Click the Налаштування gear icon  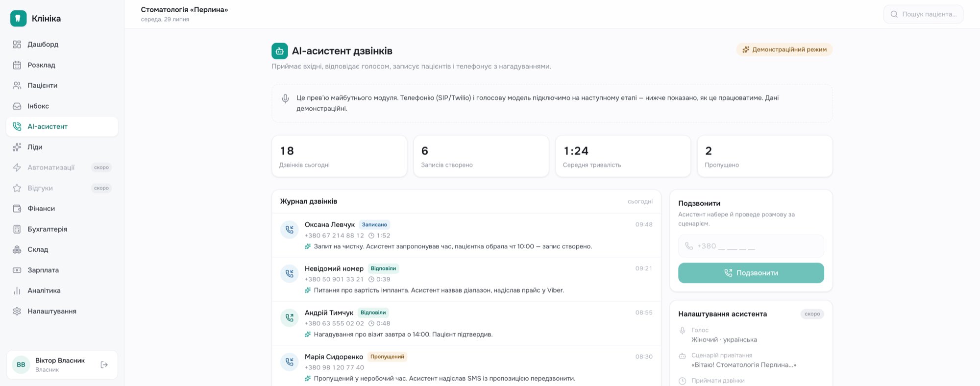[17, 311]
